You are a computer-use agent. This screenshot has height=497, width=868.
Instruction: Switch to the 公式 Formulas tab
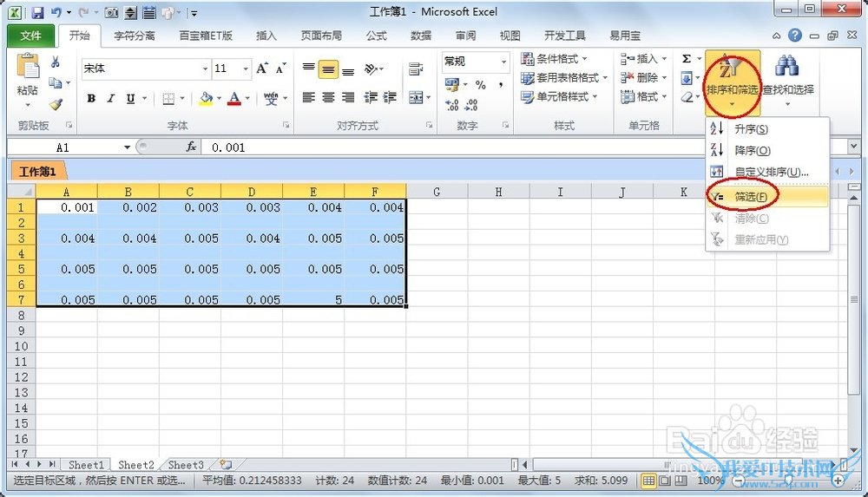pos(377,36)
